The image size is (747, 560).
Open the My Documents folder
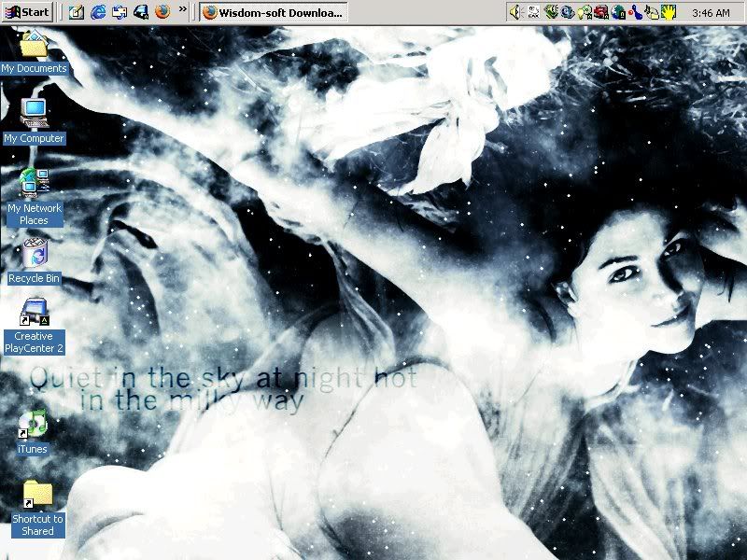coord(33,45)
